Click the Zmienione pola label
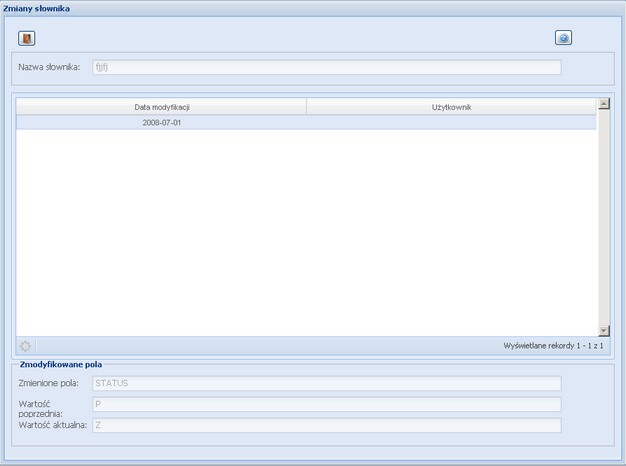626x466 pixels. [x=49, y=383]
